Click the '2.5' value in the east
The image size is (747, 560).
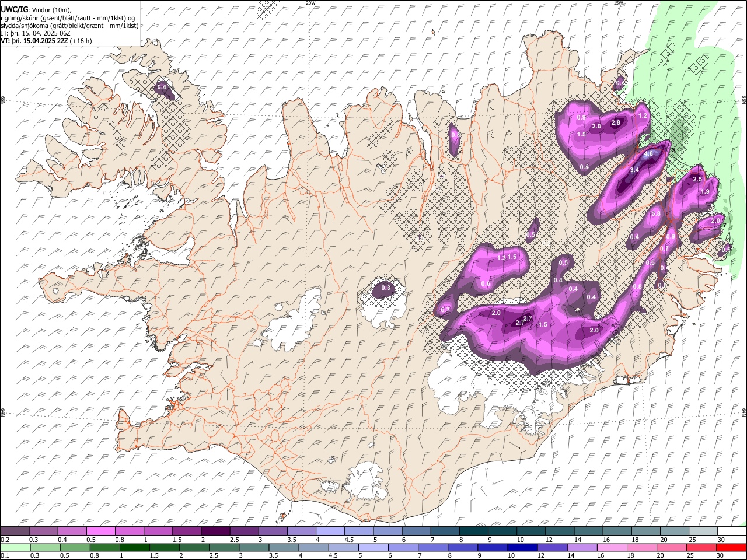[697, 179]
